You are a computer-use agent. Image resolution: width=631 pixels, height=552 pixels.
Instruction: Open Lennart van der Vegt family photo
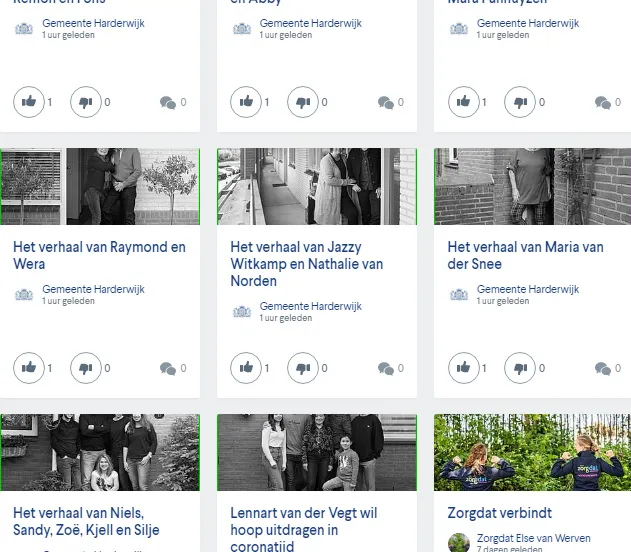click(317, 452)
